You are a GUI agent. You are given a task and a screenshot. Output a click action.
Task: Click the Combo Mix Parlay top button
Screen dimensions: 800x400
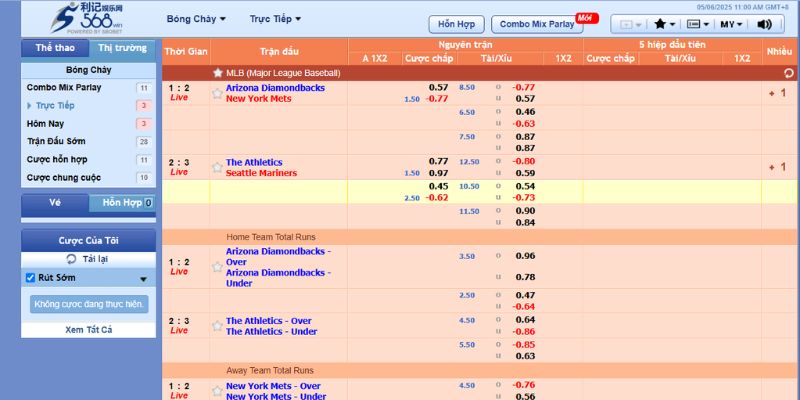click(x=537, y=24)
